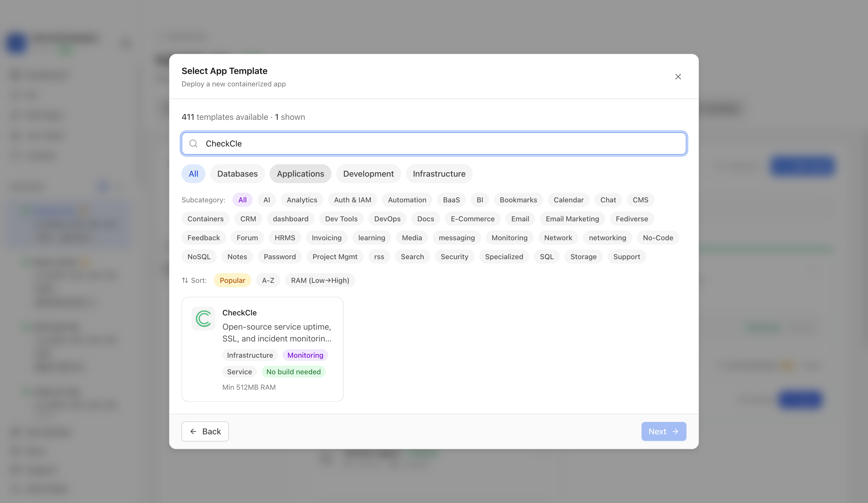The width and height of the screenshot is (868, 503).
Task: Filter by Chat subcategory
Action: point(608,200)
